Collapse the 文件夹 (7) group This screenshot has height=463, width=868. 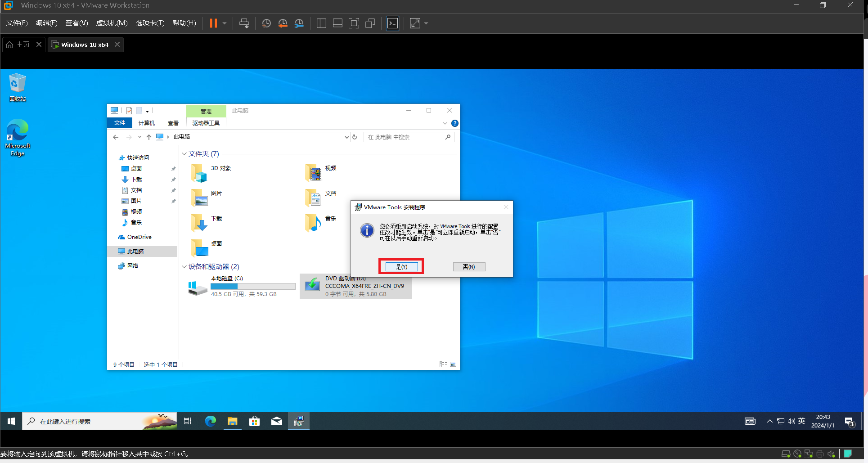pos(184,154)
